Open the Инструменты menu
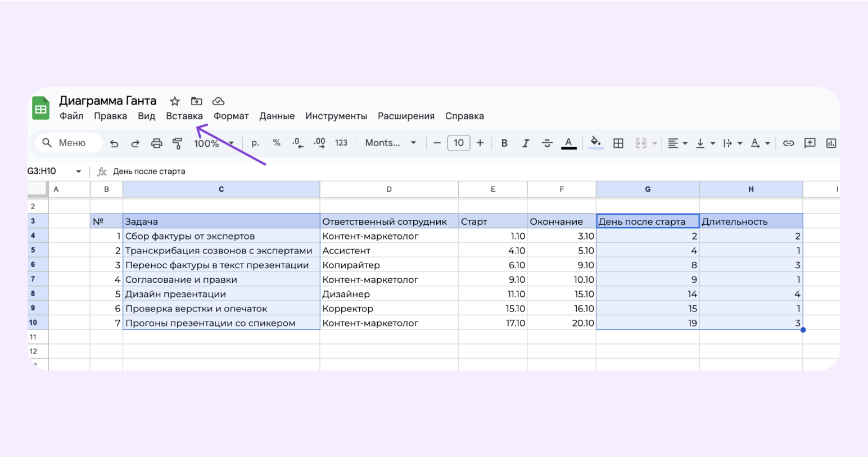 click(x=336, y=116)
